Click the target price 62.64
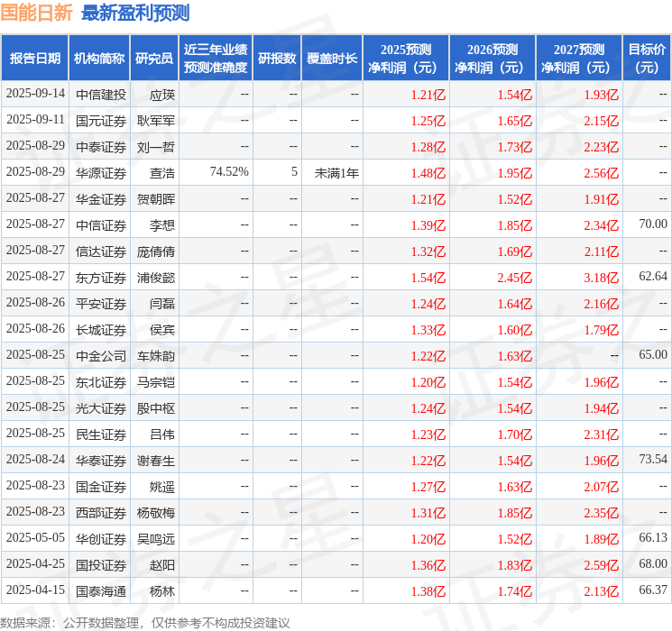 click(653, 277)
